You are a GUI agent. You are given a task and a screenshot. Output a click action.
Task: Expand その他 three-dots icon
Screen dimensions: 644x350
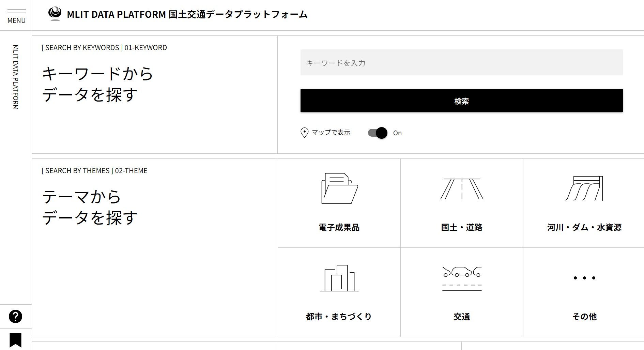[584, 278]
